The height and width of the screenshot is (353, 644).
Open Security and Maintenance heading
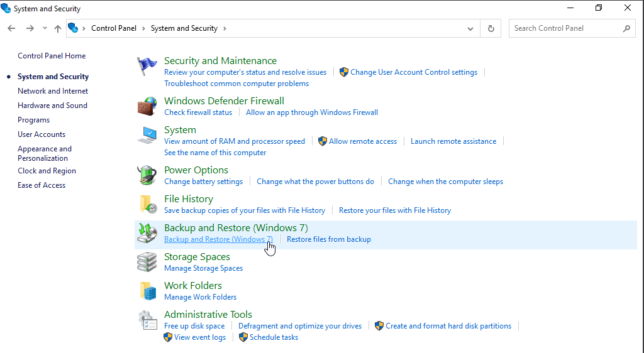pyautogui.click(x=220, y=61)
